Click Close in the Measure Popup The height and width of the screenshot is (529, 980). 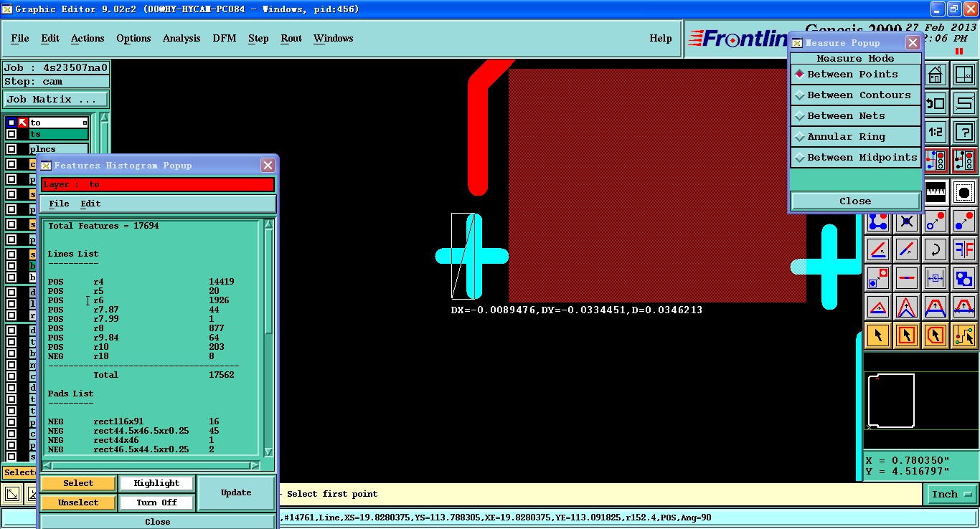pos(855,201)
